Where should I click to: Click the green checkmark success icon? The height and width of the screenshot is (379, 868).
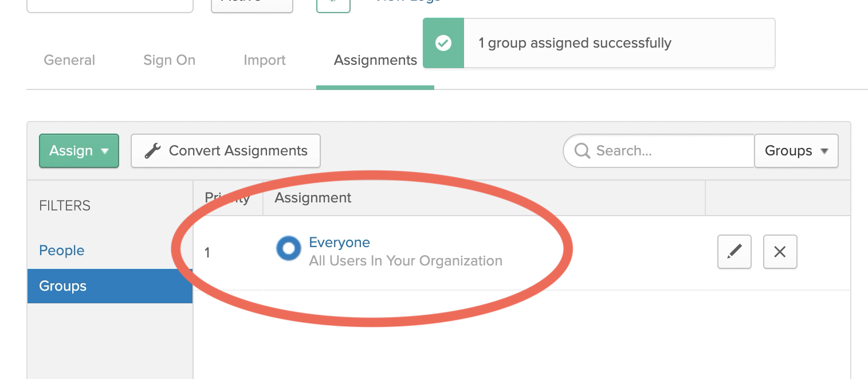(x=443, y=42)
